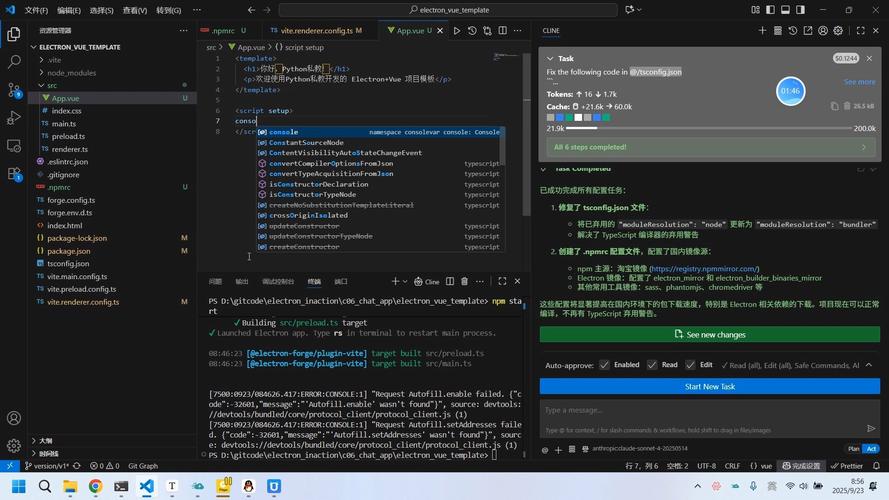The width and height of the screenshot is (889, 500).
Task: Open Chrome from the Windows taskbar
Action: click(x=95, y=486)
